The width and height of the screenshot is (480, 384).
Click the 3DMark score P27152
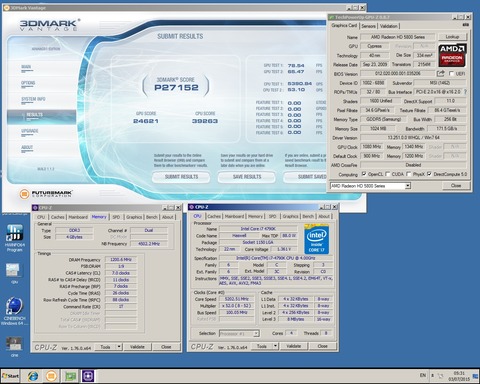pyautogui.click(x=176, y=88)
